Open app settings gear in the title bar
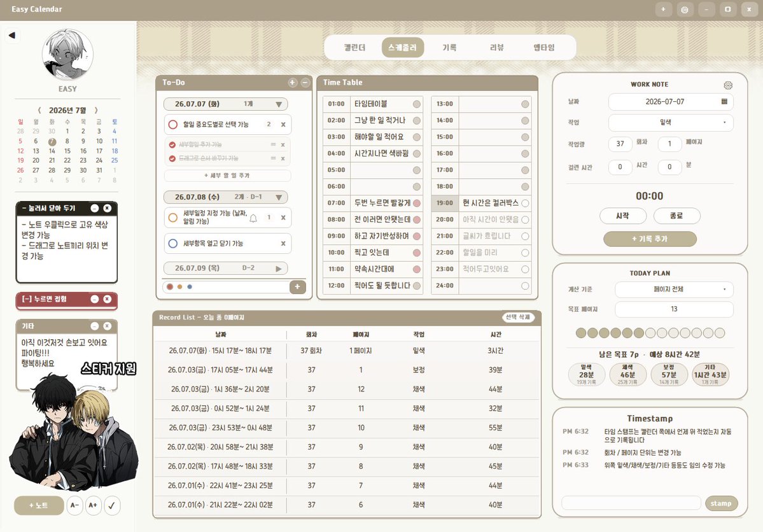 tap(685, 10)
